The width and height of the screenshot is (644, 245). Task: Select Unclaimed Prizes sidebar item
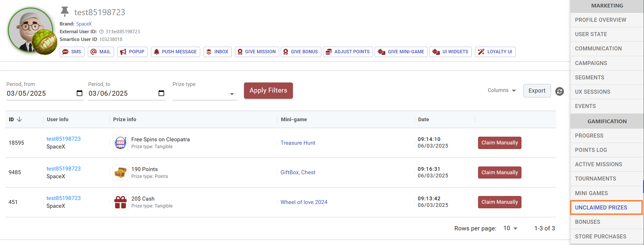pyautogui.click(x=601, y=207)
